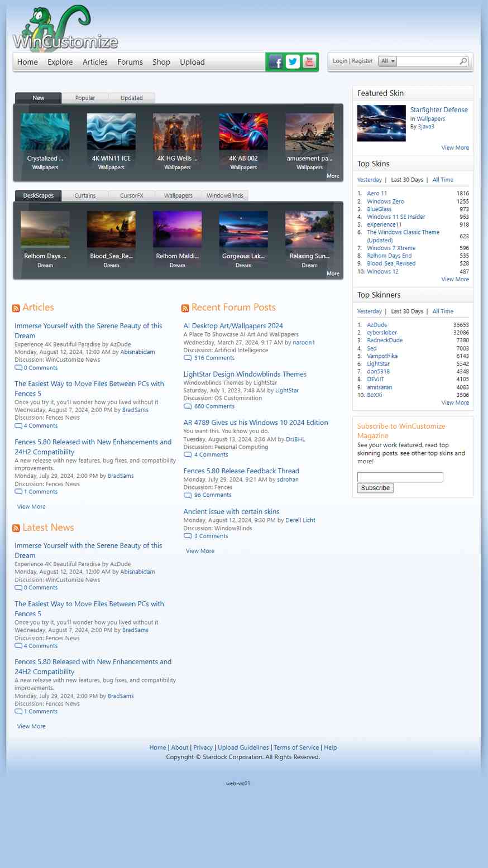Open the Forums menu

click(130, 62)
